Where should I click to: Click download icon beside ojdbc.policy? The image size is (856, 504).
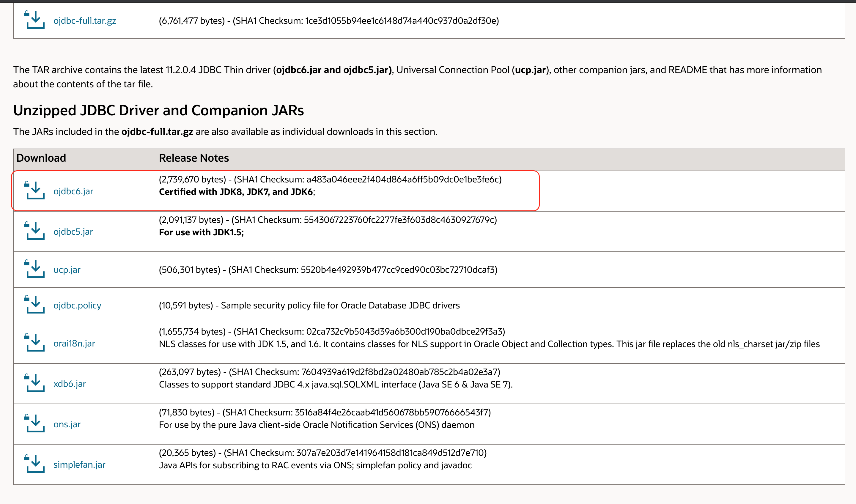coord(35,305)
